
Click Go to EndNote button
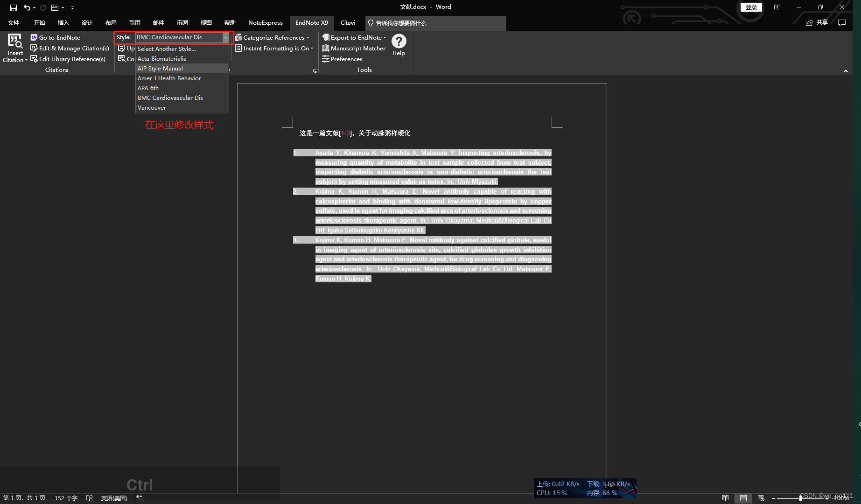tap(55, 37)
